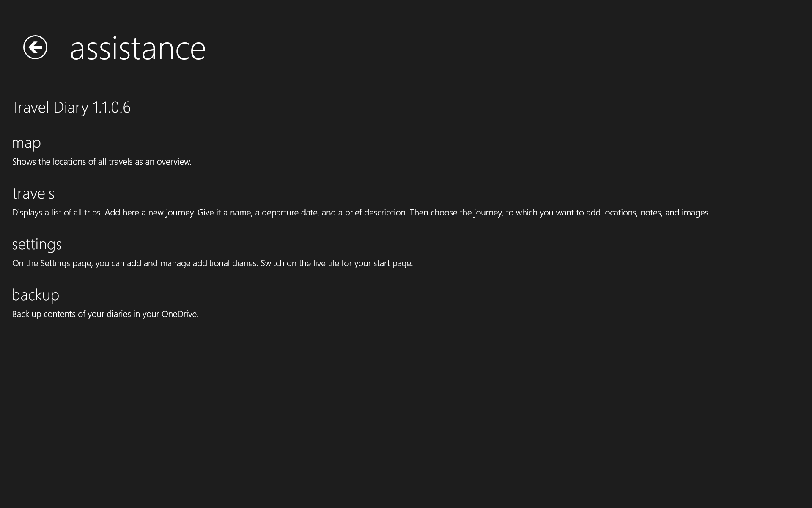Click the 'Travel Diary 1.1.0.6' version text

click(x=71, y=108)
